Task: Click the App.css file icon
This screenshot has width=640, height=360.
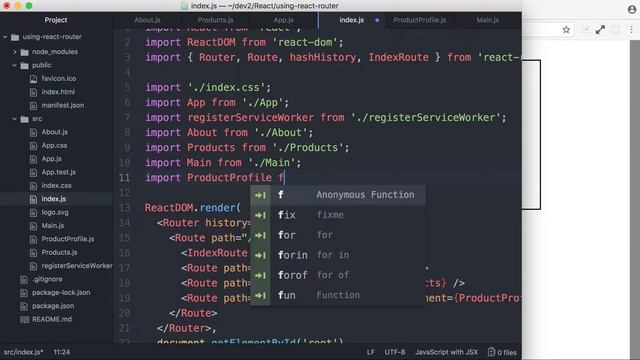Action: tap(33, 146)
